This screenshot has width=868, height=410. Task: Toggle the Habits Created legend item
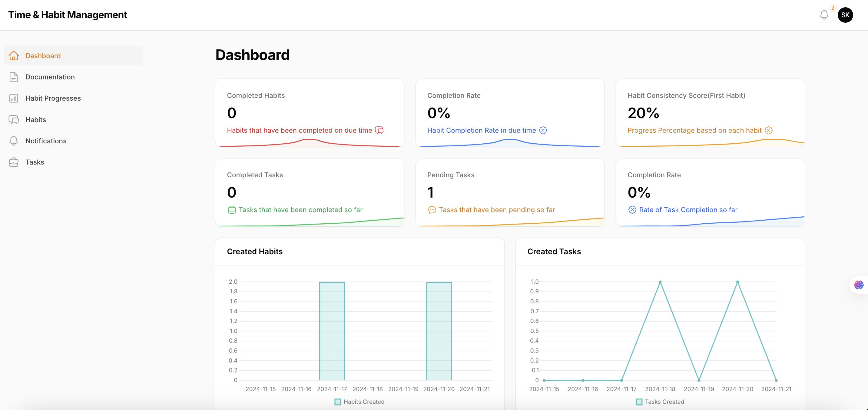pyautogui.click(x=359, y=402)
